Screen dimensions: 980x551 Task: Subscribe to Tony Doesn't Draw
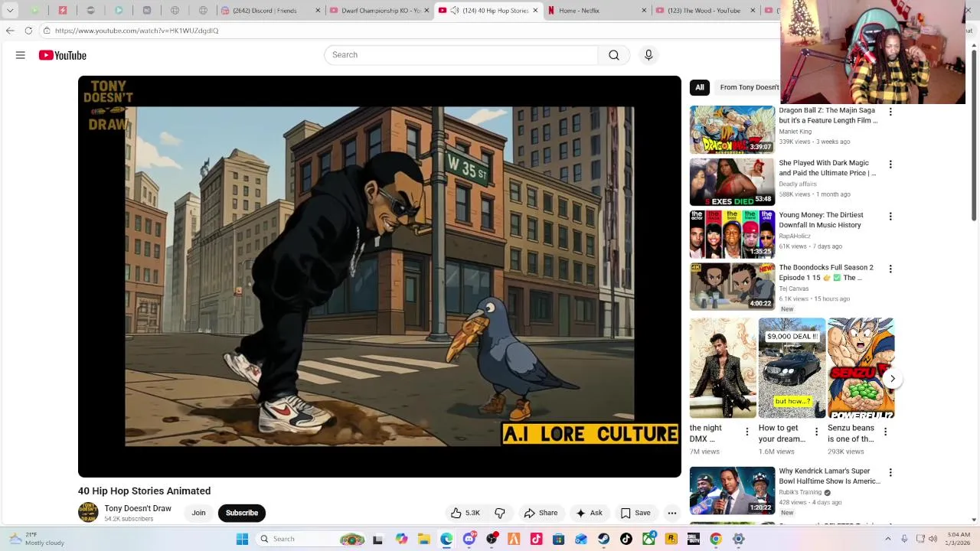click(242, 513)
